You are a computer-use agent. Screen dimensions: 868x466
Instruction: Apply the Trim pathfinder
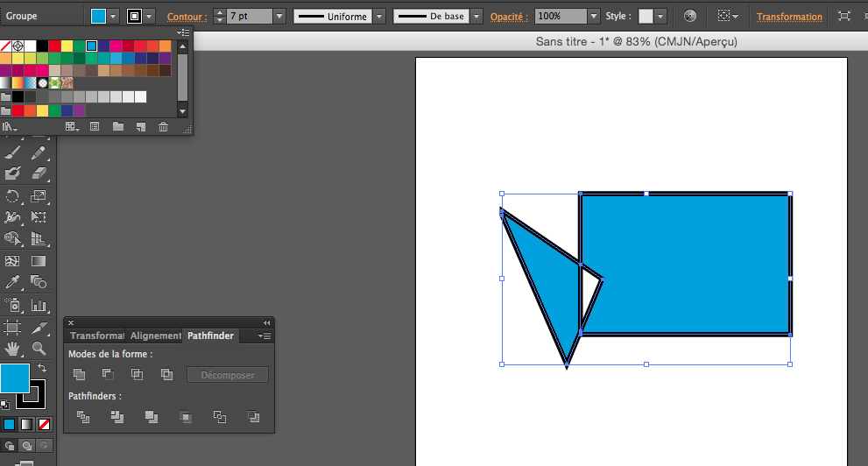tap(116, 417)
